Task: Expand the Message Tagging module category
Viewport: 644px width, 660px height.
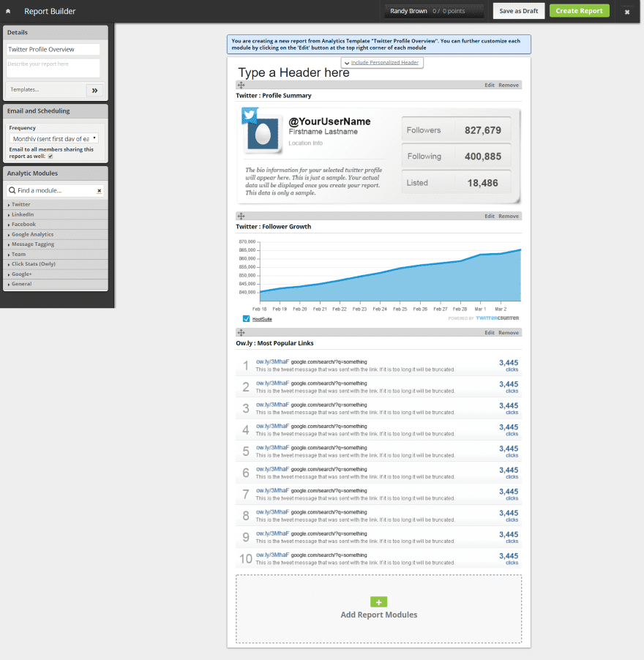Action: click(x=56, y=244)
